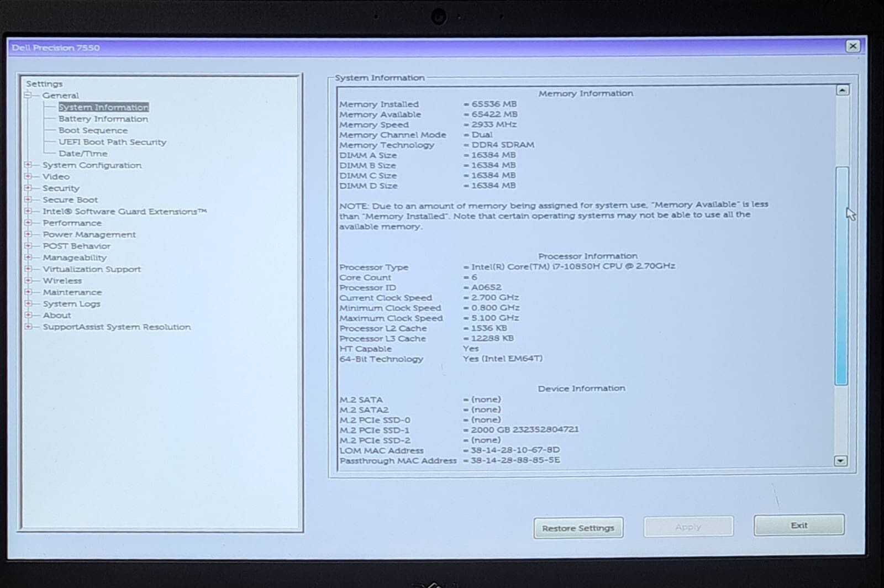Click the M.2 PCIe SSD-1 value
Image resolution: width=884 pixels, height=588 pixels.
[525, 429]
